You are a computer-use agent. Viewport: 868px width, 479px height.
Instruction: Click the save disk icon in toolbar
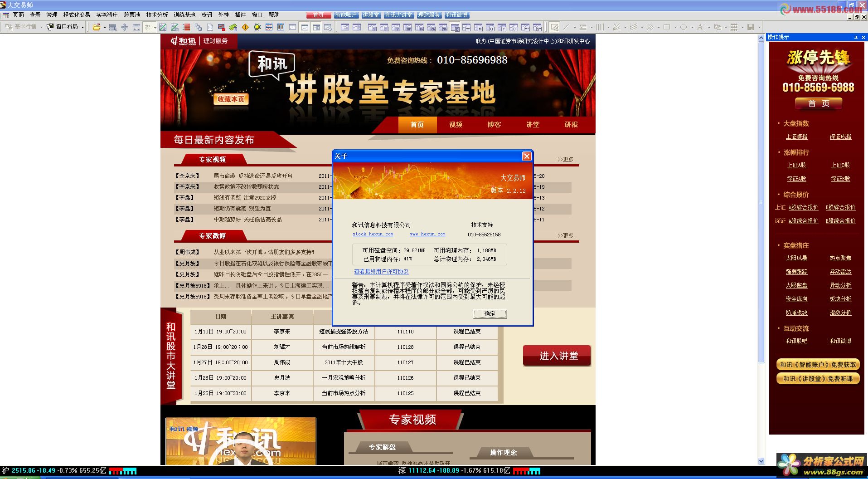pos(752,27)
